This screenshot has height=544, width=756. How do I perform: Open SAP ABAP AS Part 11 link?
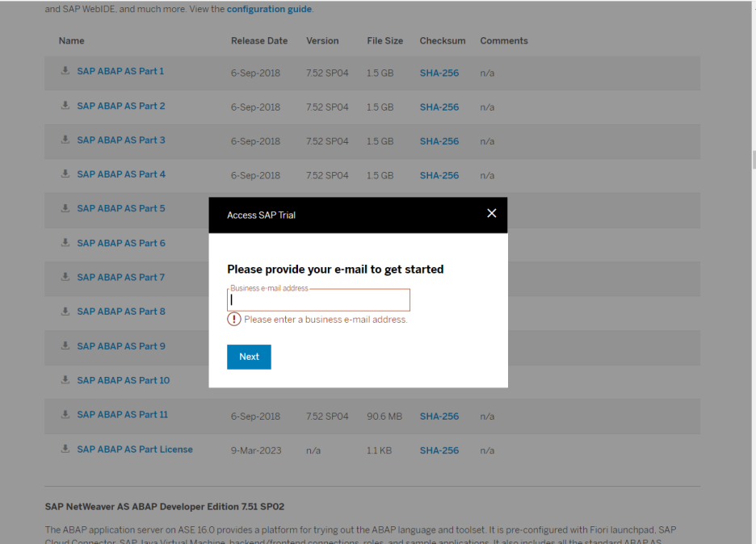123,415
